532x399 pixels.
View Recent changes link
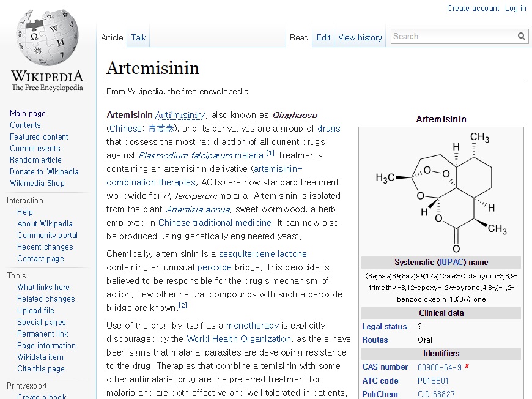[x=45, y=247]
